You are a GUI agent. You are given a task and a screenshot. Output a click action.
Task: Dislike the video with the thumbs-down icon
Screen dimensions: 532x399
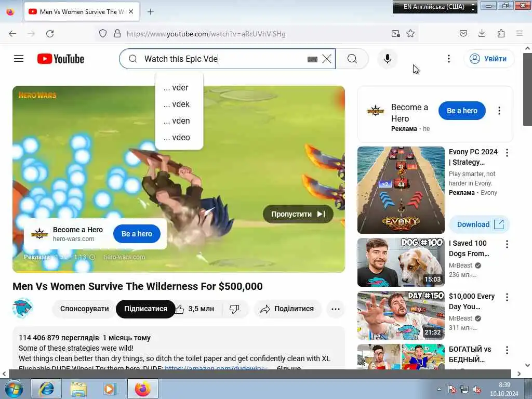234,309
